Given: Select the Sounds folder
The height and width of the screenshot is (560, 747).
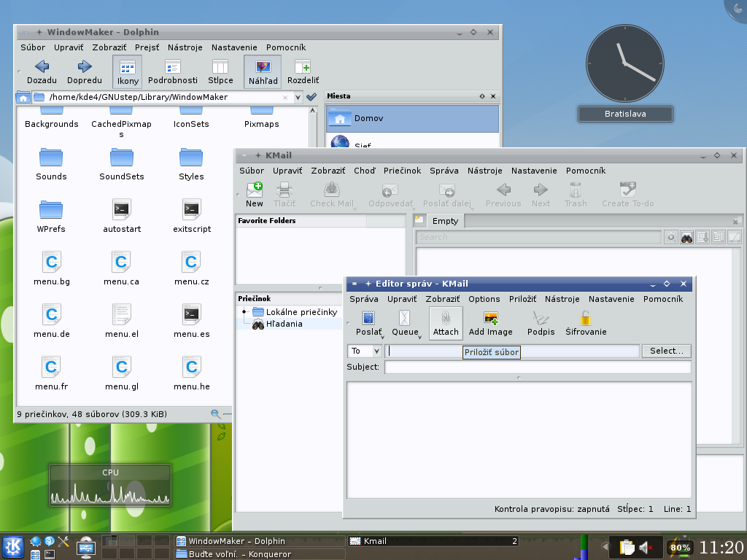Looking at the screenshot, I should click(51, 164).
